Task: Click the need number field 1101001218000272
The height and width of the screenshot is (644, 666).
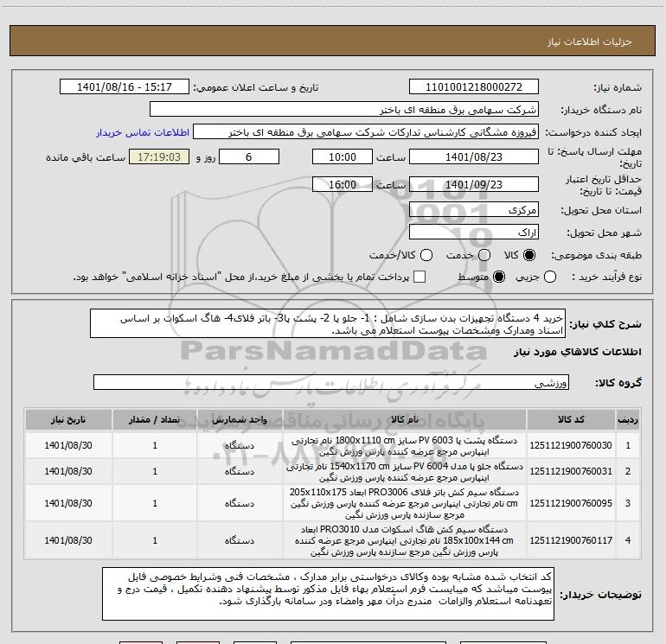Action: [474, 86]
